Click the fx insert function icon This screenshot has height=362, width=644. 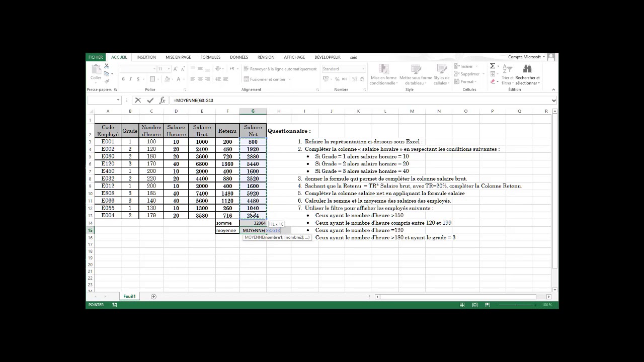pyautogui.click(x=162, y=101)
